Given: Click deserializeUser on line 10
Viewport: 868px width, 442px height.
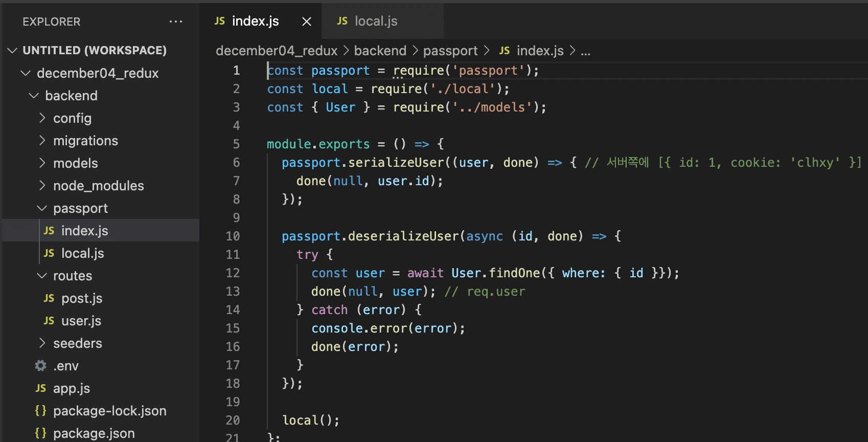Looking at the screenshot, I should pos(404,236).
